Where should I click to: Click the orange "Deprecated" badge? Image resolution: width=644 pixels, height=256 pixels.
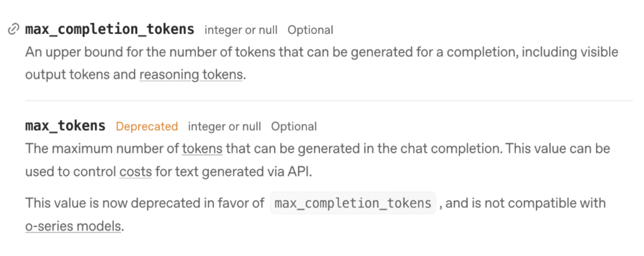click(147, 126)
